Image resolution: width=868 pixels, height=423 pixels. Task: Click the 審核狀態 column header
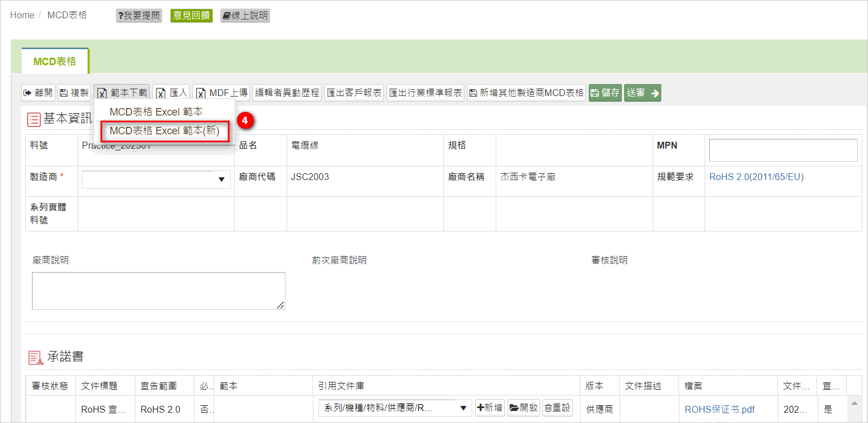(x=51, y=386)
